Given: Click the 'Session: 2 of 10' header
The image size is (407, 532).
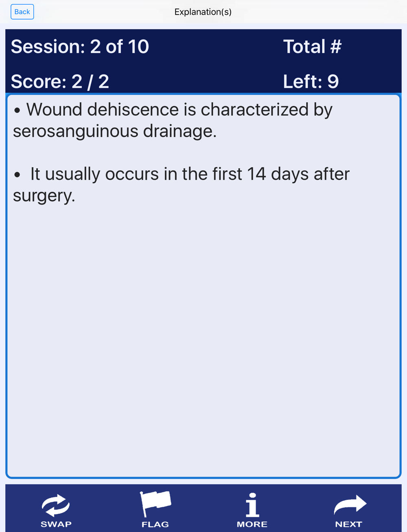Looking at the screenshot, I should 80,46.
